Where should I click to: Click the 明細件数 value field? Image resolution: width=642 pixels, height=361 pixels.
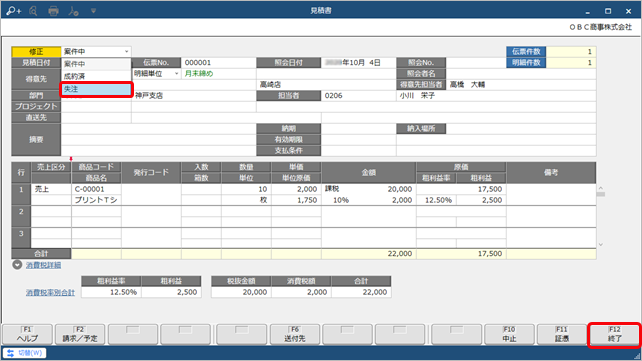coord(571,63)
